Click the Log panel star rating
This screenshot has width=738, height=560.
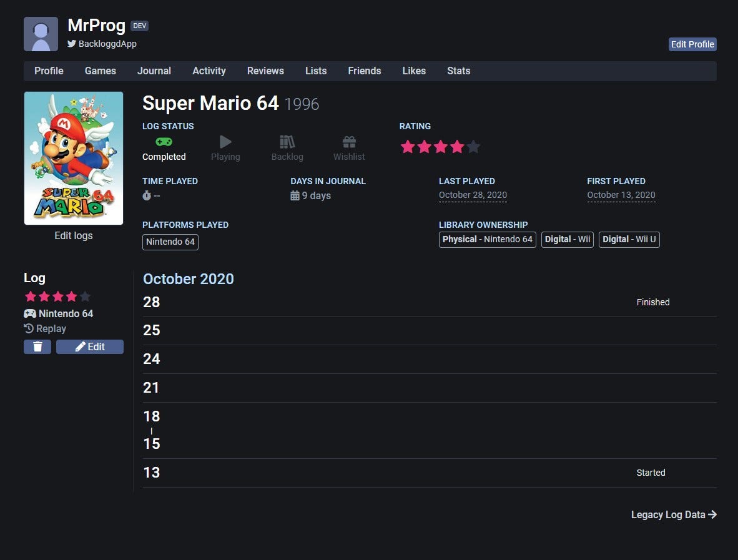[57, 297]
